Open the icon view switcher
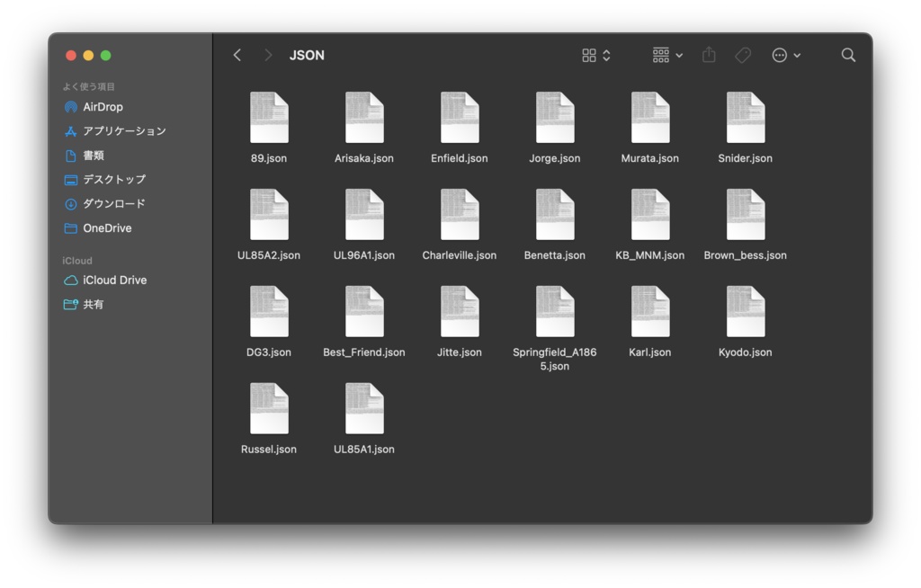Screen dimensions: 921x588 coord(596,55)
